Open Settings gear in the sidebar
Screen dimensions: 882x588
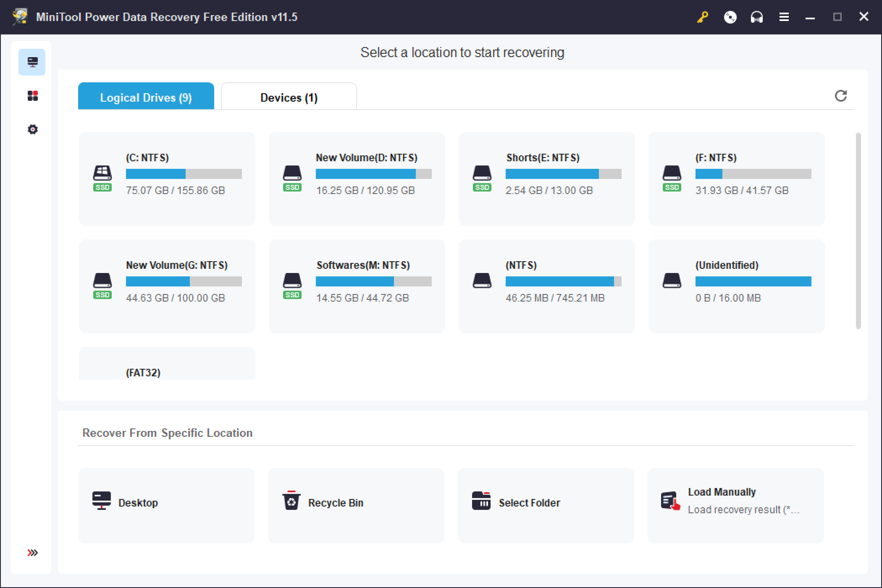pos(32,129)
